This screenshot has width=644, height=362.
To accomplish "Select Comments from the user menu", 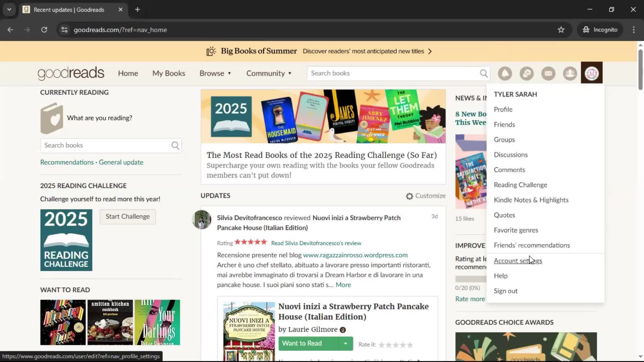I will pos(509,170).
